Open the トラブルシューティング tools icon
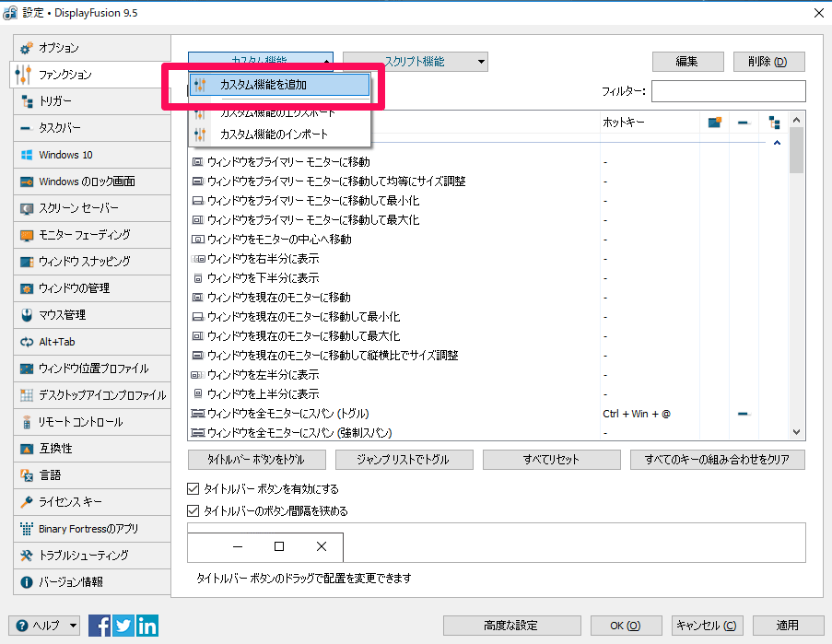This screenshot has width=832, height=644. coord(27,556)
